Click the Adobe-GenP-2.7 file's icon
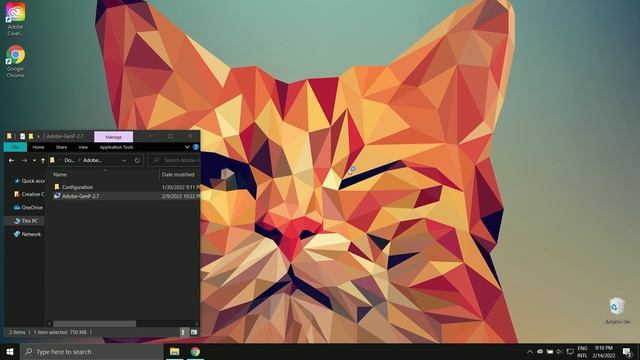Image resolution: width=640 pixels, height=360 pixels. 57,196
